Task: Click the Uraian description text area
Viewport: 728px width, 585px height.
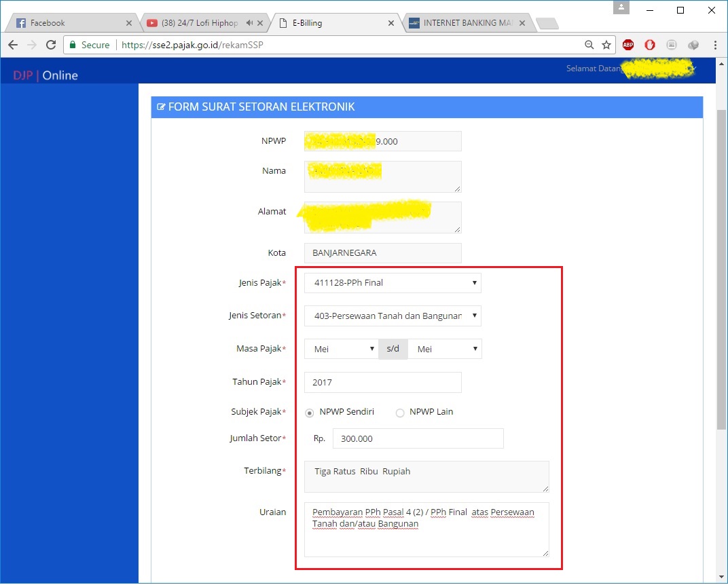Action: click(x=426, y=529)
